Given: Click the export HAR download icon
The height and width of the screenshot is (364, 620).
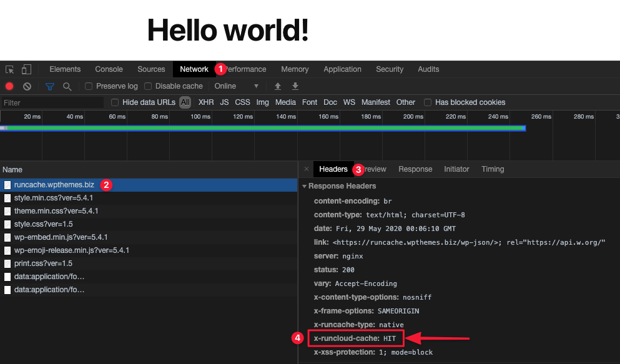Looking at the screenshot, I should coord(295,86).
